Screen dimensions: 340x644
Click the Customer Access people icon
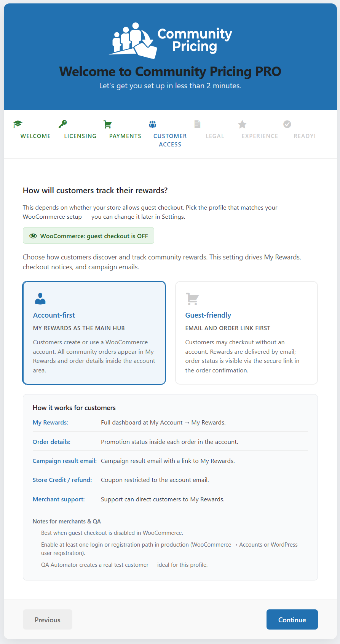[153, 124]
